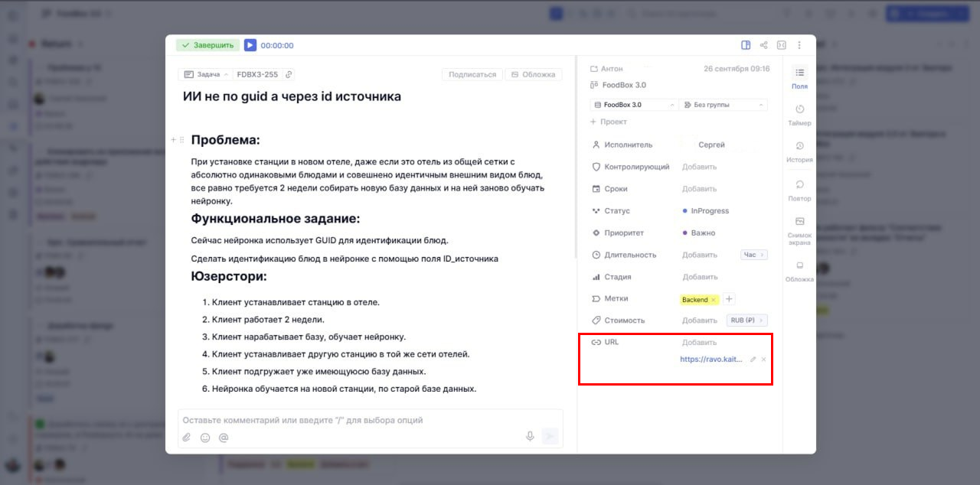Click the green Завершить button
Image resolution: width=980 pixels, height=485 pixels.
207,45
